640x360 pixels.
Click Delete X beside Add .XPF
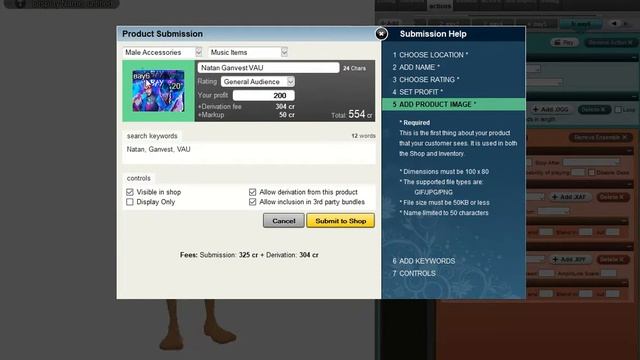(613, 260)
